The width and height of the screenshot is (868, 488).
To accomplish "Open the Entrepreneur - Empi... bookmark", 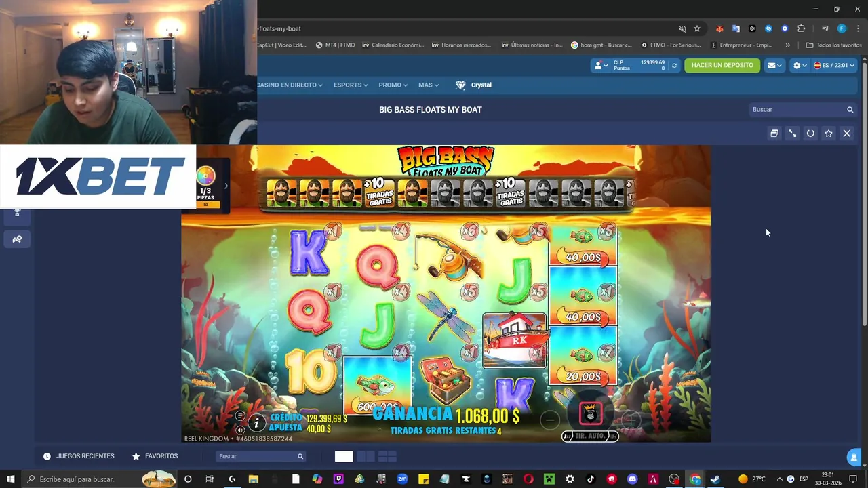I will (x=742, y=45).
